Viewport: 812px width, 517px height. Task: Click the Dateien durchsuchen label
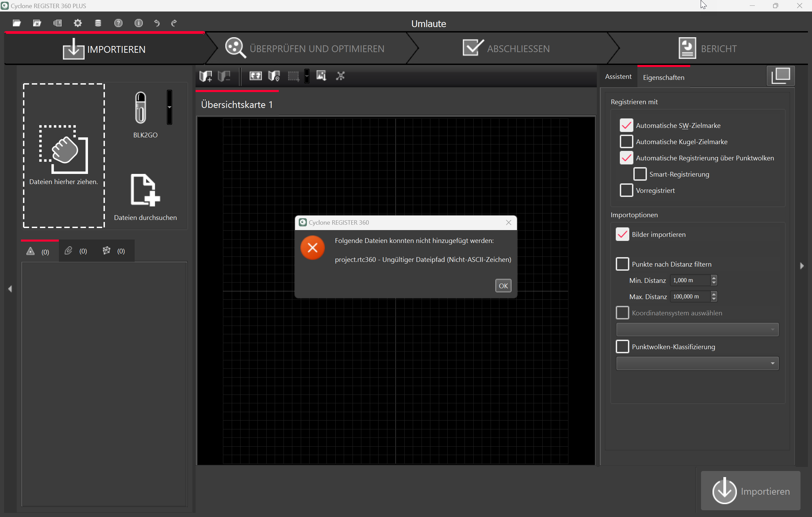coord(145,218)
